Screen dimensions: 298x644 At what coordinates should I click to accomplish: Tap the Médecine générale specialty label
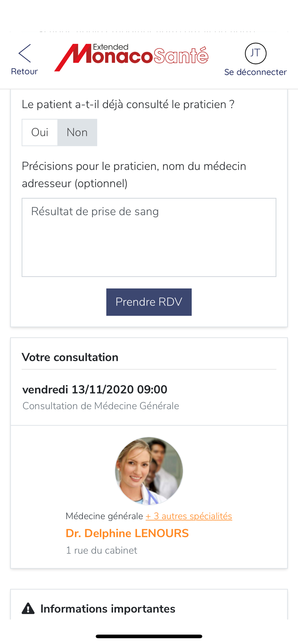pos(104,516)
